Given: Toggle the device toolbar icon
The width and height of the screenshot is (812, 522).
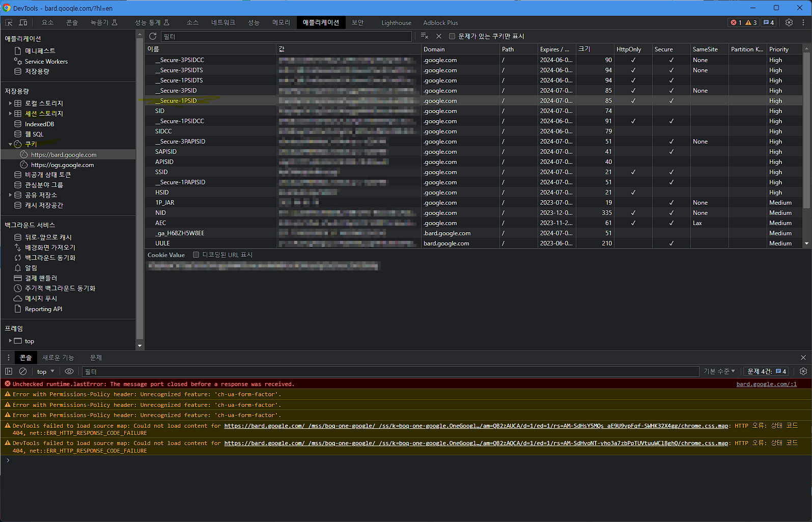Looking at the screenshot, I should coord(23,22).
